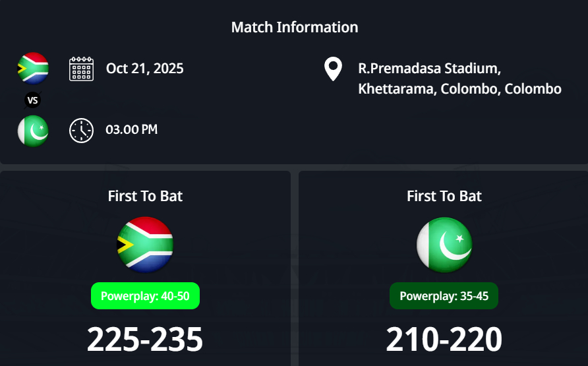Click the small South Africa flag icon

point(33,68)
